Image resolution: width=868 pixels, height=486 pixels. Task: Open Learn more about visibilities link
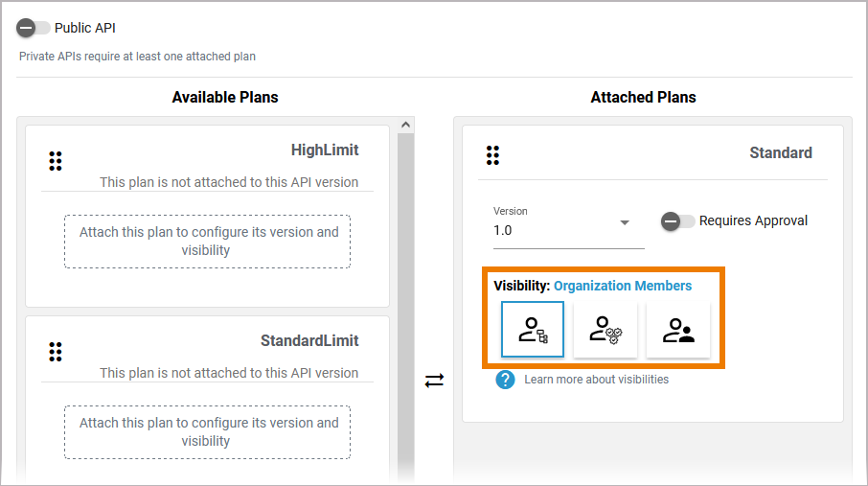point(596,380)
